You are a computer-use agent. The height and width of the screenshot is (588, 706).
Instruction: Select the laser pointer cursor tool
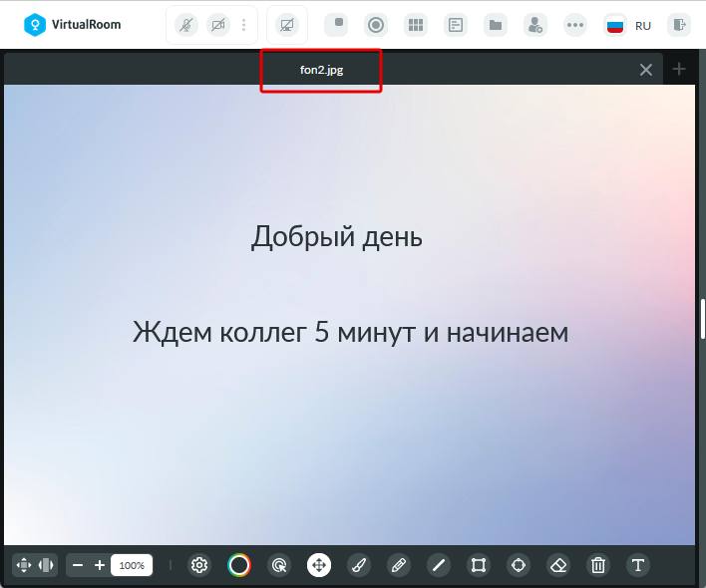coord(279,565)
